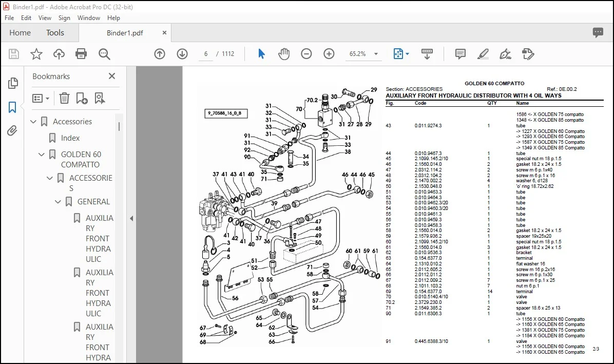
Task: Delete selected bookmark trash icon
Action: pos(64,98)
